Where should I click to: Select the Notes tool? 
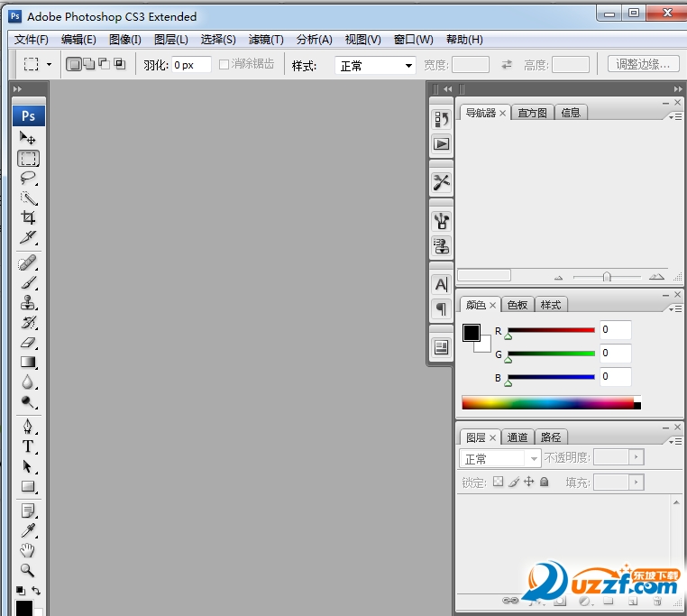(x=28, y=510)
